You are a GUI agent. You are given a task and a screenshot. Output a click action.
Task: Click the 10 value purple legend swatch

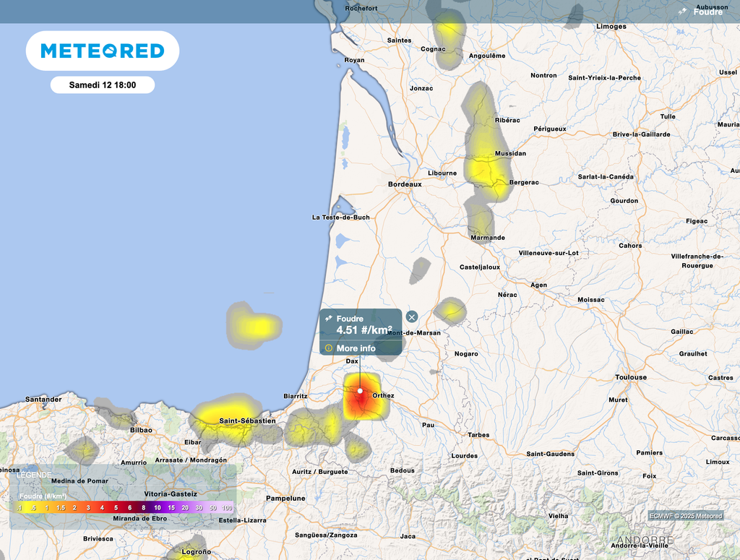157,508
